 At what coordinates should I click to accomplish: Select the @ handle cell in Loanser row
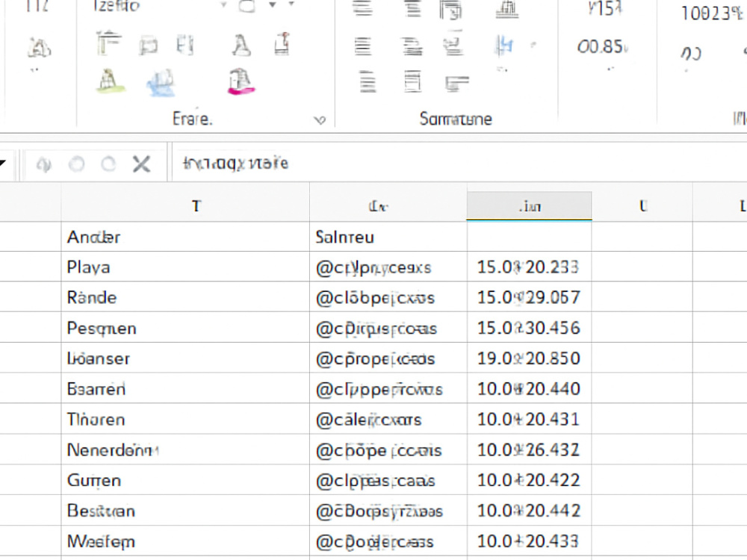tap(388, 358)
